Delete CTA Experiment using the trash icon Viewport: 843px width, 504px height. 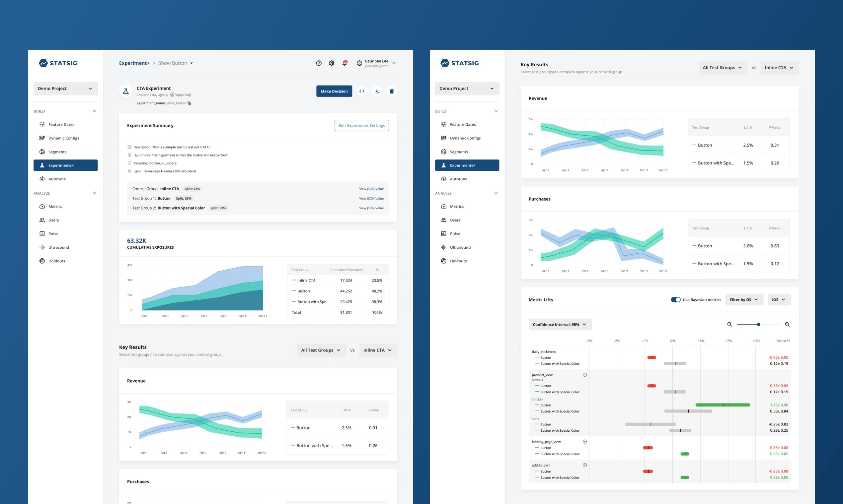392,91
